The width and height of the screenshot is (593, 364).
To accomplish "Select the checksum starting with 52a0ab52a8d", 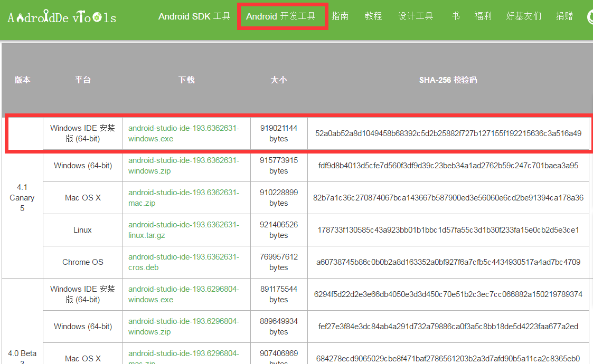I will point(448,133).
